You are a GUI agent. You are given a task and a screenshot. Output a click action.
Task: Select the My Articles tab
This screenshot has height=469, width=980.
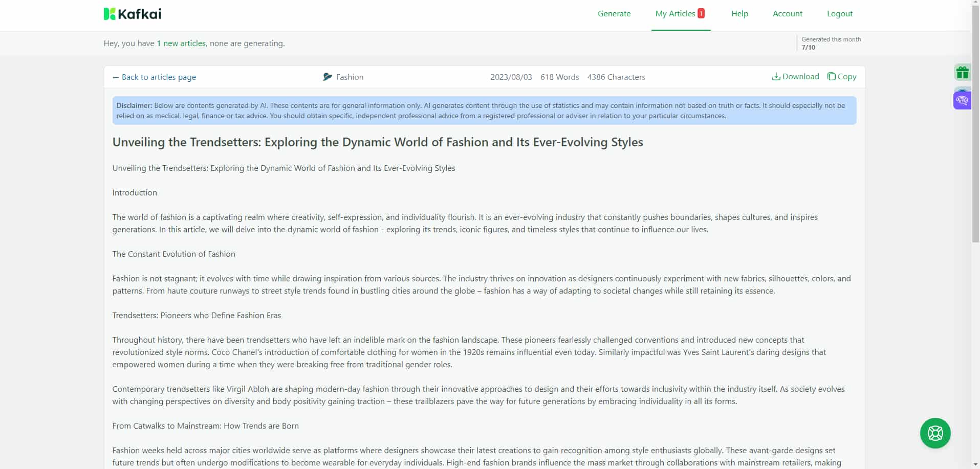point(677,14)
